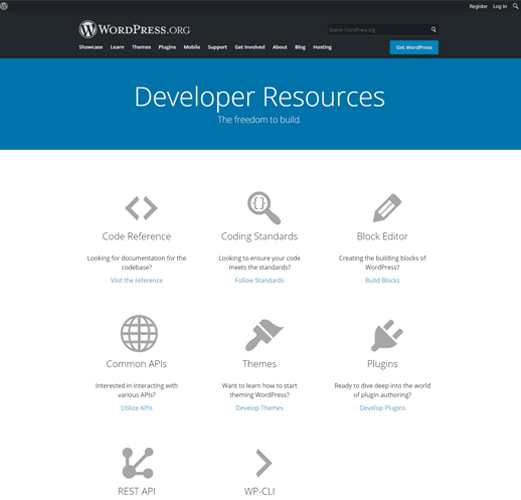Click the REST API heading

(137, 491)
